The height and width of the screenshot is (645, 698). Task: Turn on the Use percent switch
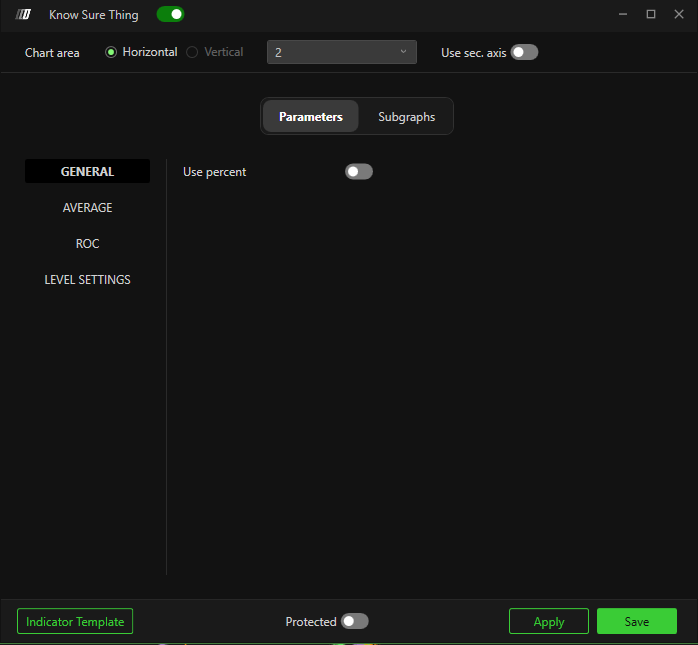pos(358,172)
